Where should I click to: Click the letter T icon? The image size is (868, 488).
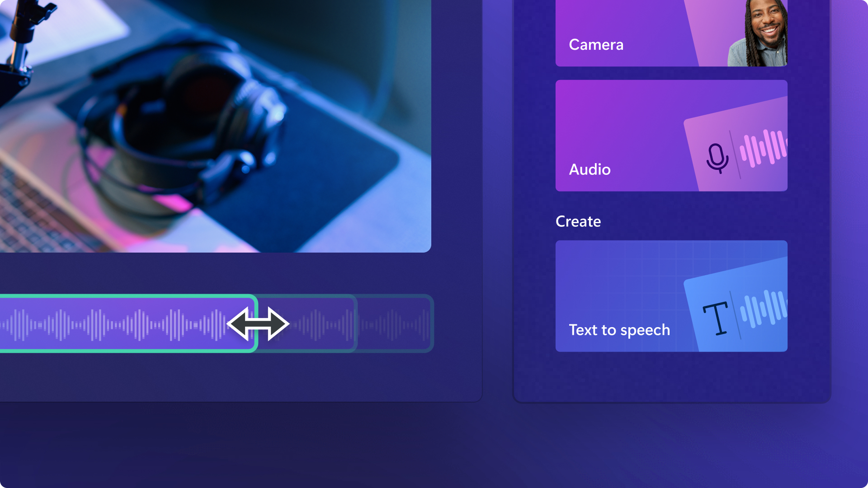click(x=716, y=319)
